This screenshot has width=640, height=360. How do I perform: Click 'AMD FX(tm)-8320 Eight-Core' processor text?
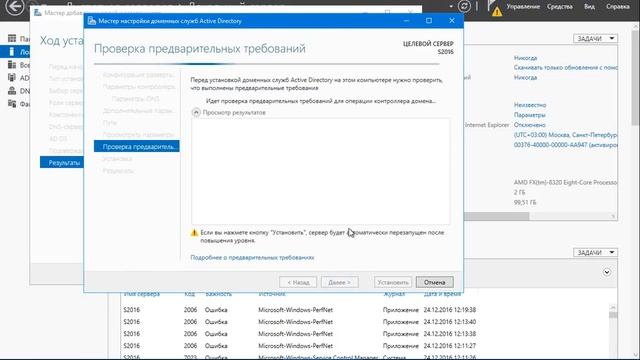[565, 182]
